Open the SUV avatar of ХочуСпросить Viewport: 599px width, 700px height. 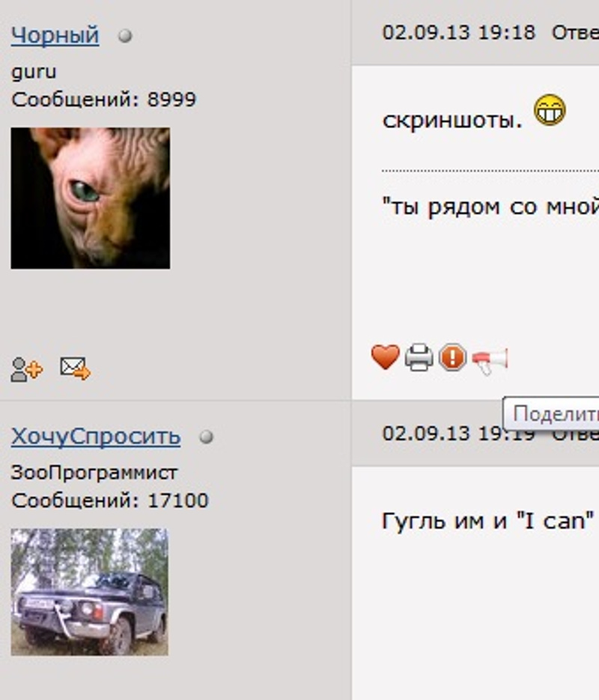tap(89, 592)
